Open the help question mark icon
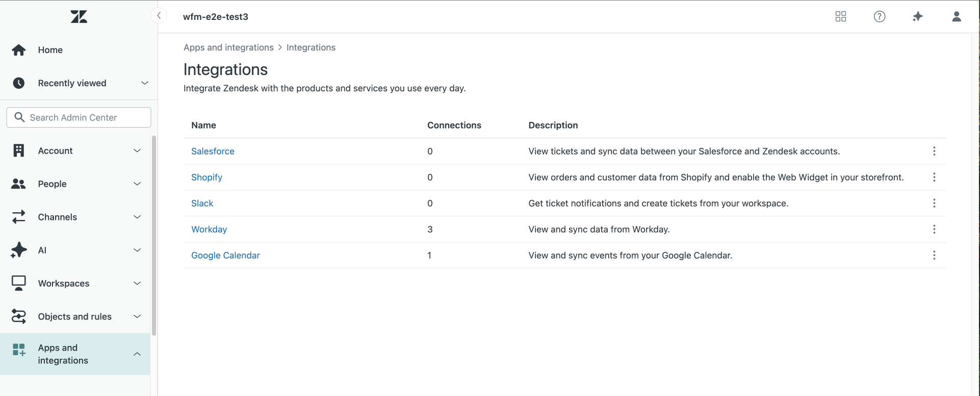The width and height of the screenshot is (980, 396). point(880,17)
